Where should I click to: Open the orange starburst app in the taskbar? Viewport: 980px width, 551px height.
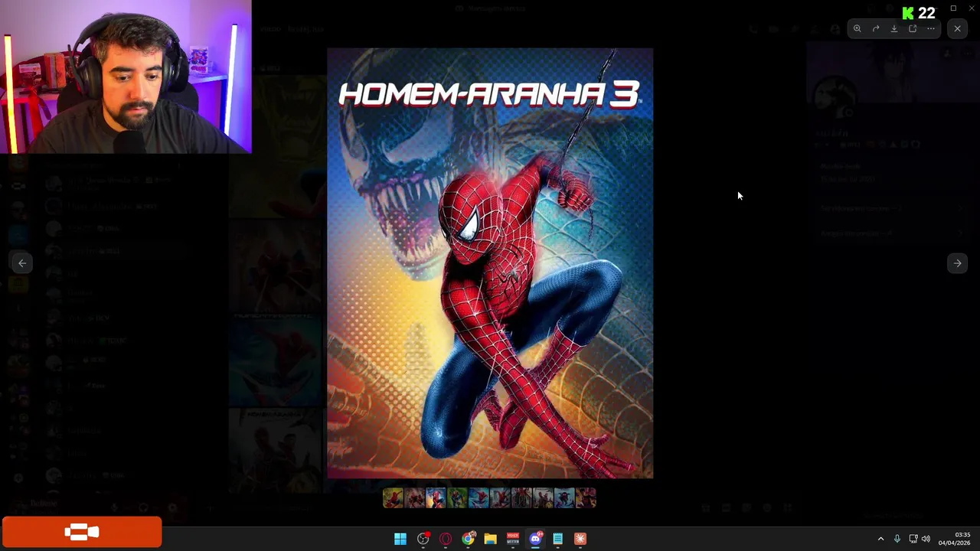pos(580,539)
